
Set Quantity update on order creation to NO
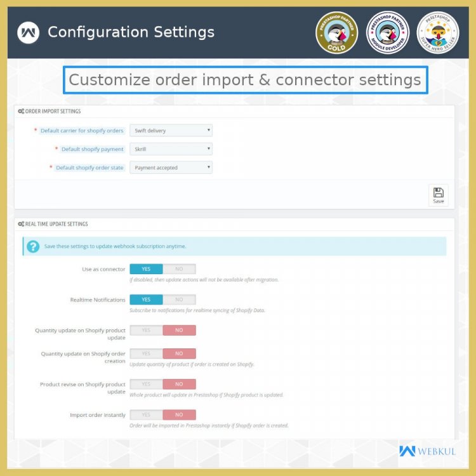(179, 354)
